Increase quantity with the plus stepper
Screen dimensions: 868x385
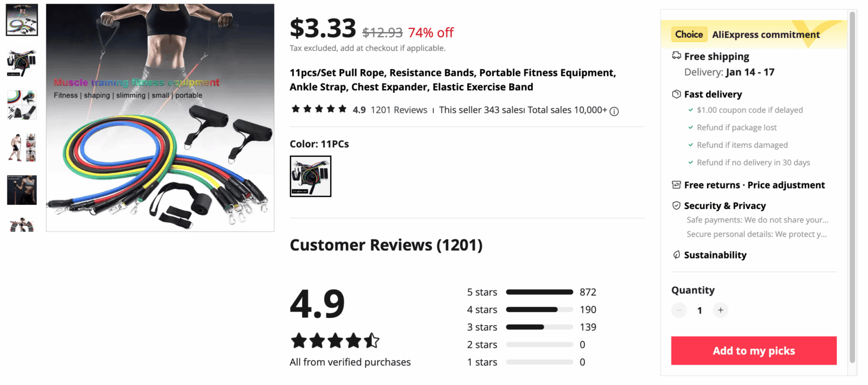(x=720, y=310)
